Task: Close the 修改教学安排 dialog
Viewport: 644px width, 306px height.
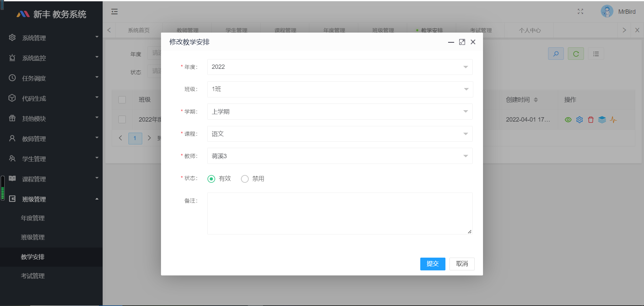Action: 473,42
